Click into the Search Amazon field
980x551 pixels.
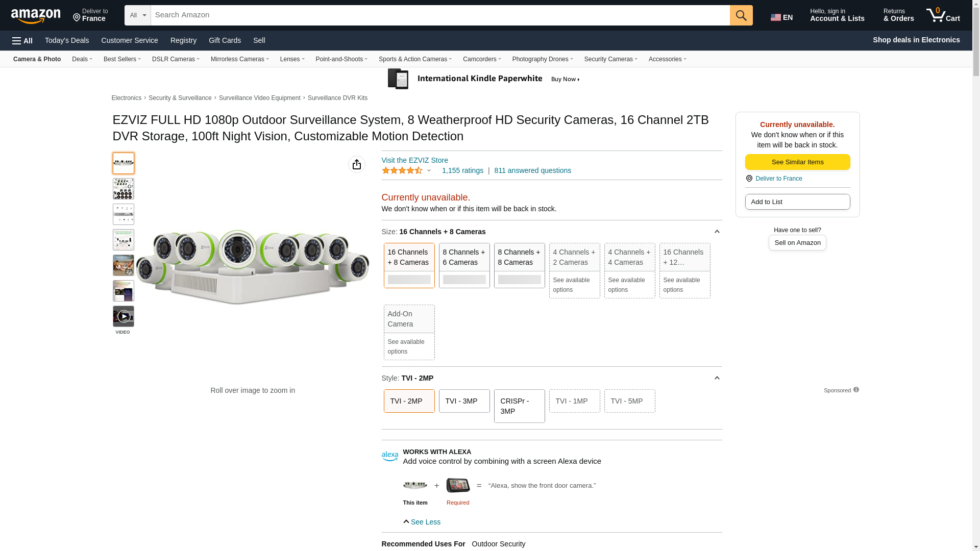pyautogui.click(x=439, y=15)
